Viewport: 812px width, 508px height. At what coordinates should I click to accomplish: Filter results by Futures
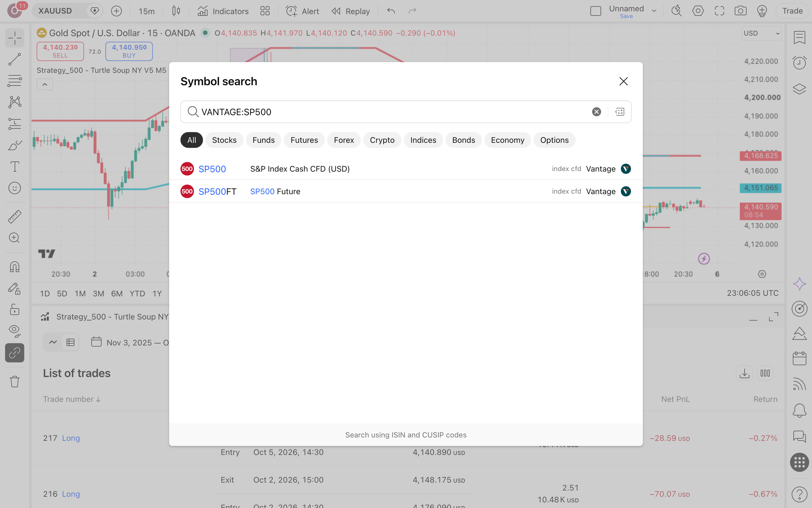304,140
